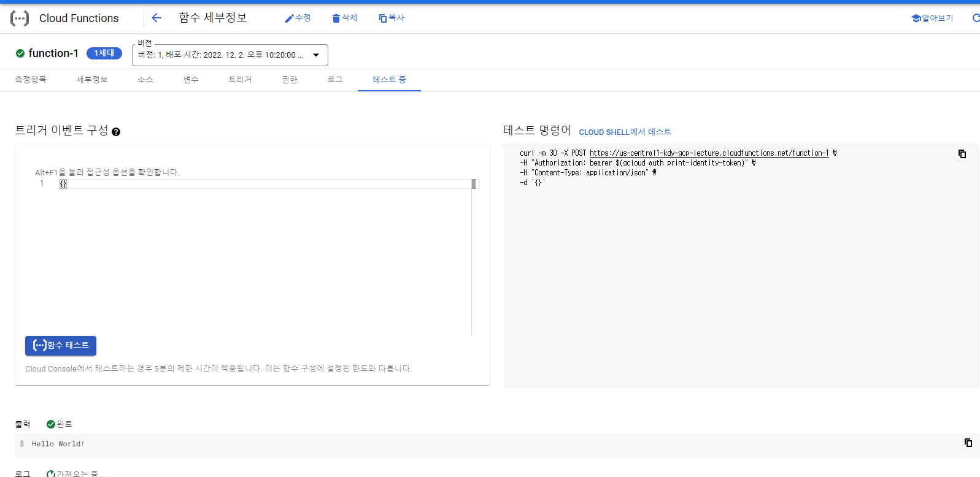
Task: Click the '함수 세부정보' page title
Action: tap(213, 18)
